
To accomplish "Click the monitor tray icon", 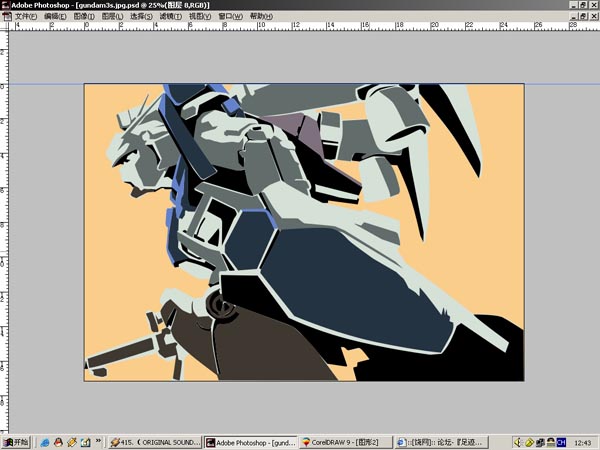I will click(540, 442).
